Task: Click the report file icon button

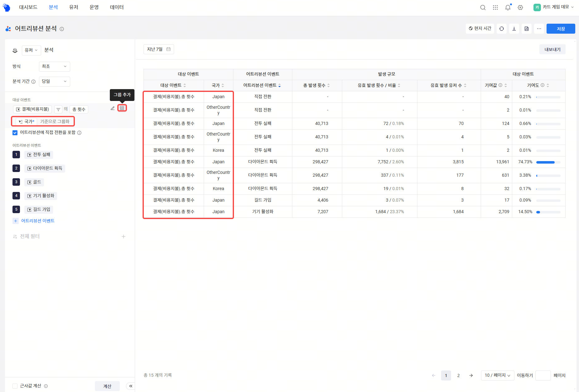Action: 527,29
